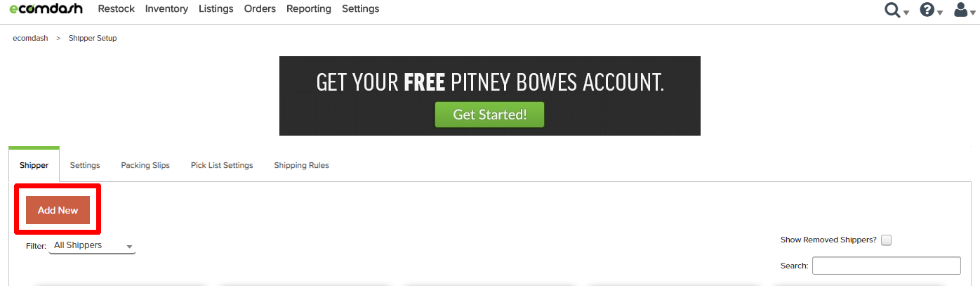Open the user account icon
980x286 pixels.
tap(960, 10)
